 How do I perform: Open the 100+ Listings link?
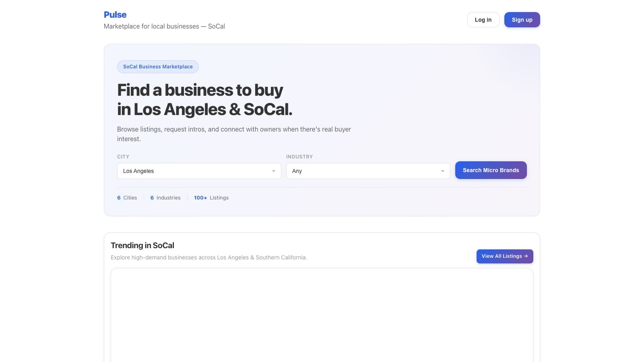[x=211, y=197]
